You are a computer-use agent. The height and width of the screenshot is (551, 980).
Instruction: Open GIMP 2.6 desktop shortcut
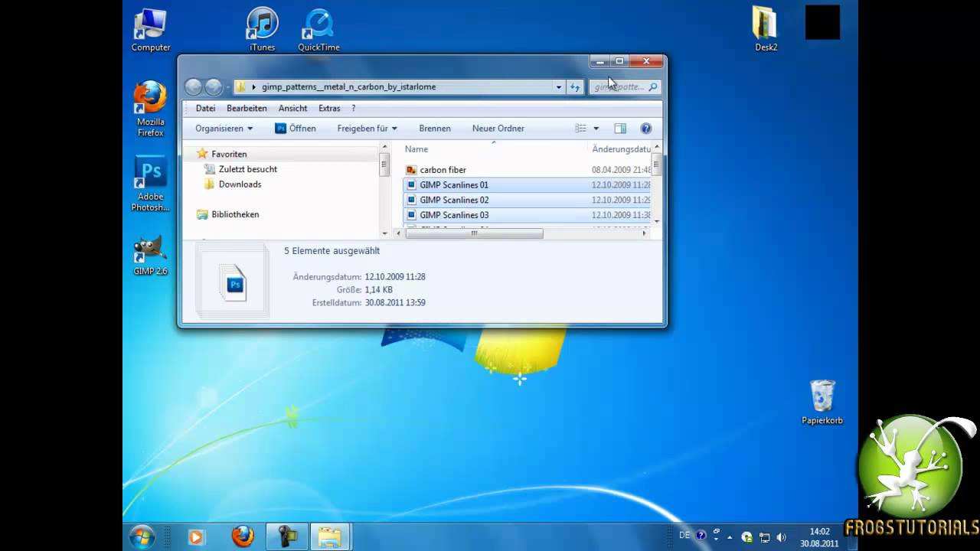150,253
